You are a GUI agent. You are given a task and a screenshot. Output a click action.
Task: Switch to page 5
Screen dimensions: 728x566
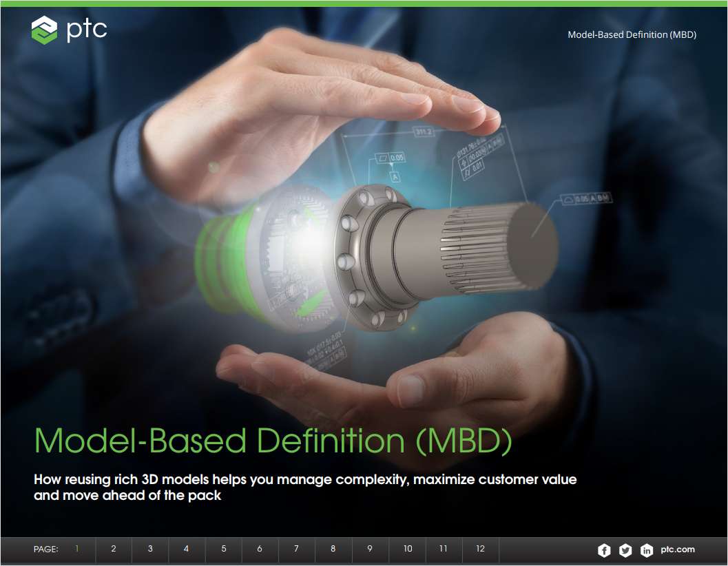223,549
